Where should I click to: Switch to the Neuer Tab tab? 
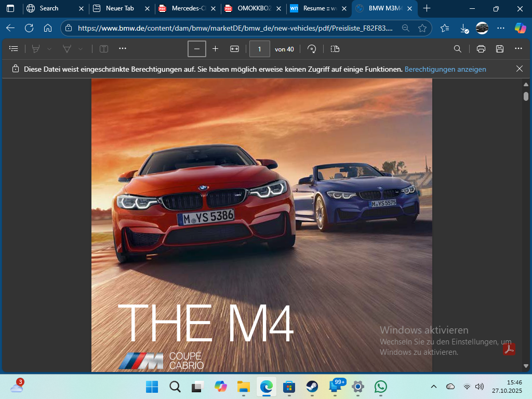coord(119,8)
